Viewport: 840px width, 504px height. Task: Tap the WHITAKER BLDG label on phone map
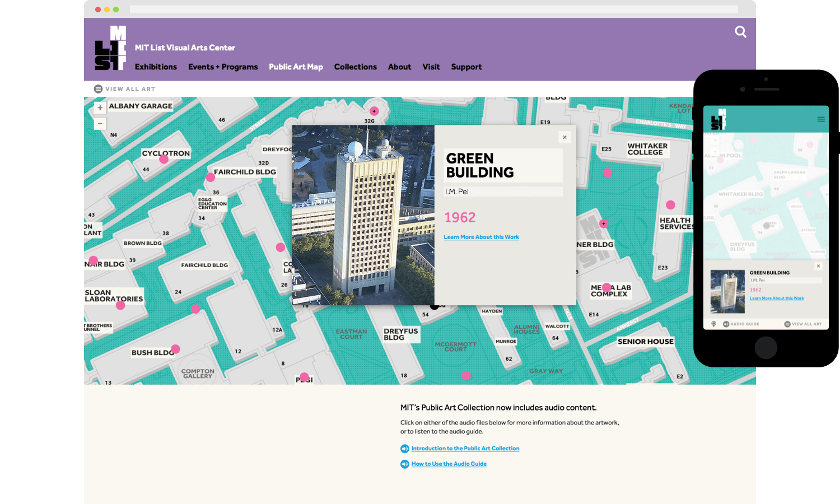(x=740, y=194)
